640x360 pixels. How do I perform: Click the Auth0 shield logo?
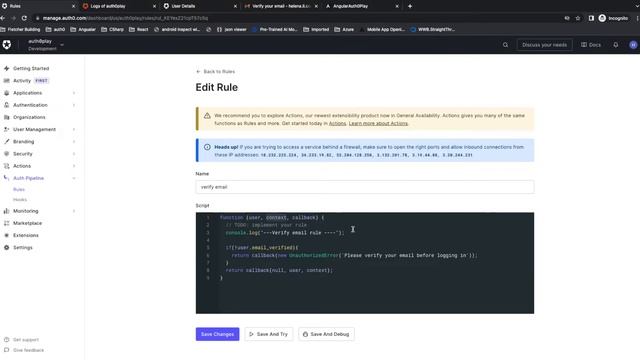click(x=7, y=44)
